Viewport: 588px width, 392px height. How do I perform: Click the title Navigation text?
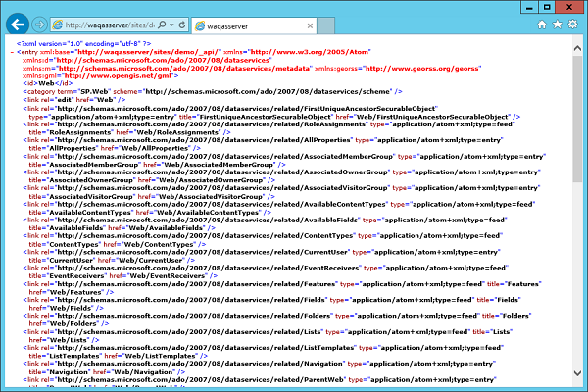click(x=60, y=372)
